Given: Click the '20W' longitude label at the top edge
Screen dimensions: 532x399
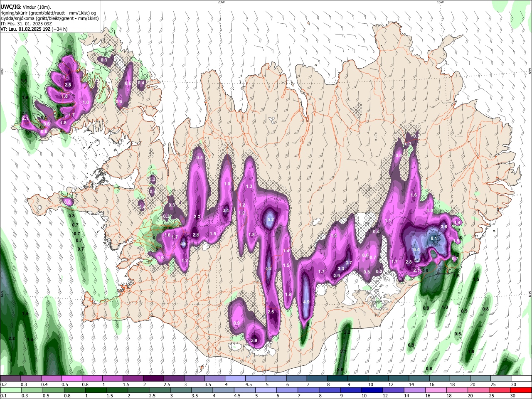Looking at the screenshot, I should coord(221,2).
